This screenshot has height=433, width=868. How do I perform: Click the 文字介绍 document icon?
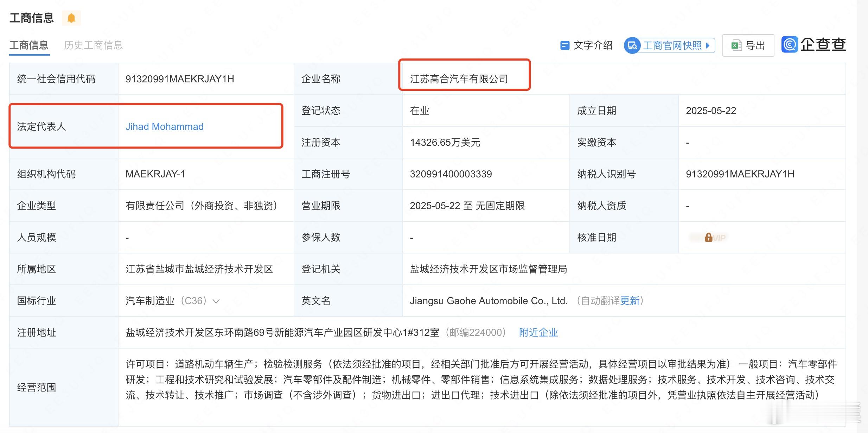pos(564,45)
